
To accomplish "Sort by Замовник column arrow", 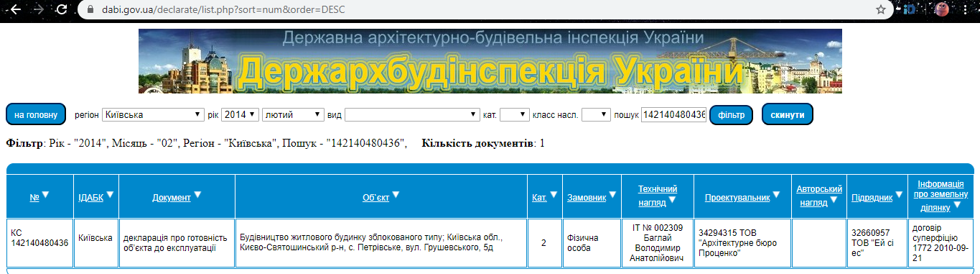I will coord(613,195).
